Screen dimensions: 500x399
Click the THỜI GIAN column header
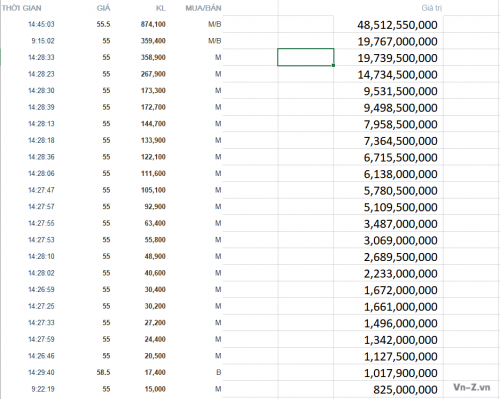pyautogui.click(x=22, y=8)
